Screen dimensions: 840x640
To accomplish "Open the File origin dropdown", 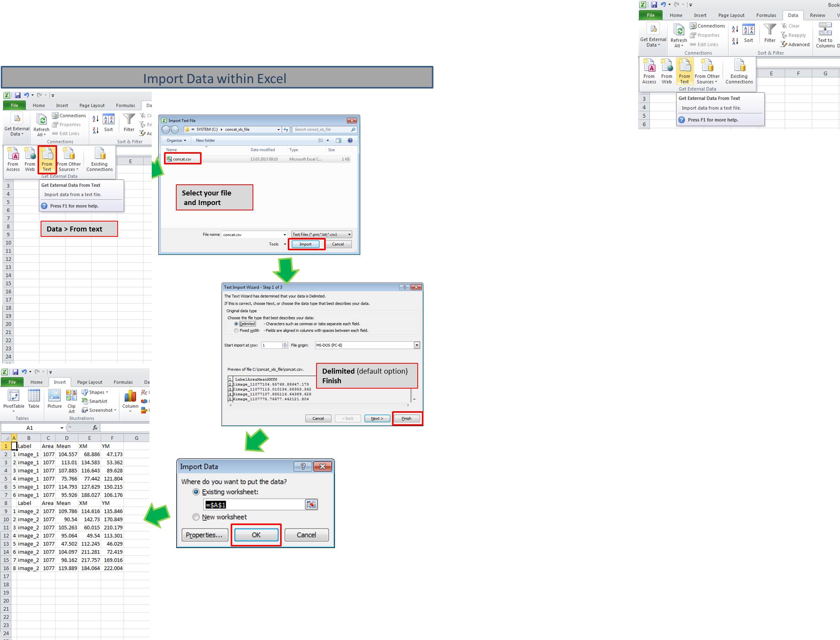I will point(417,345).
